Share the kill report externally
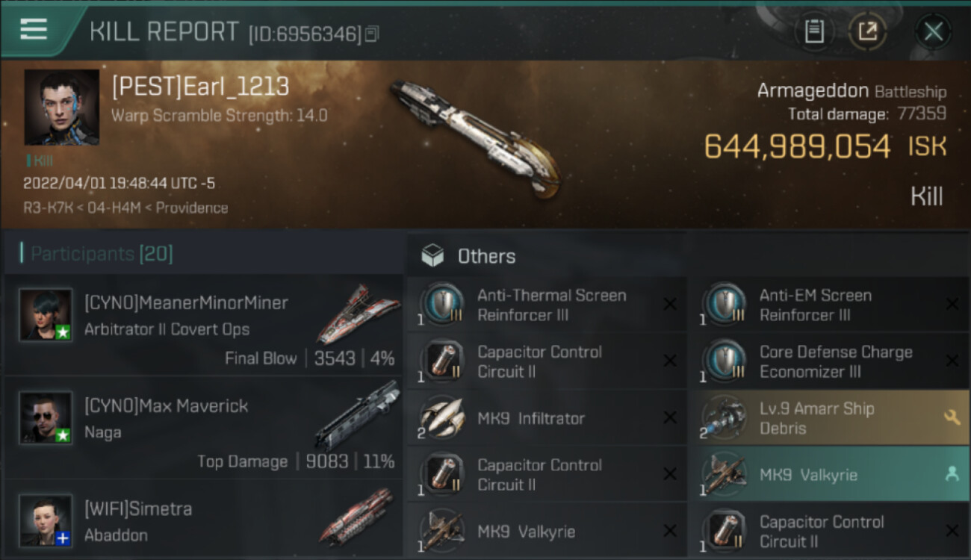 pos(867,31)
